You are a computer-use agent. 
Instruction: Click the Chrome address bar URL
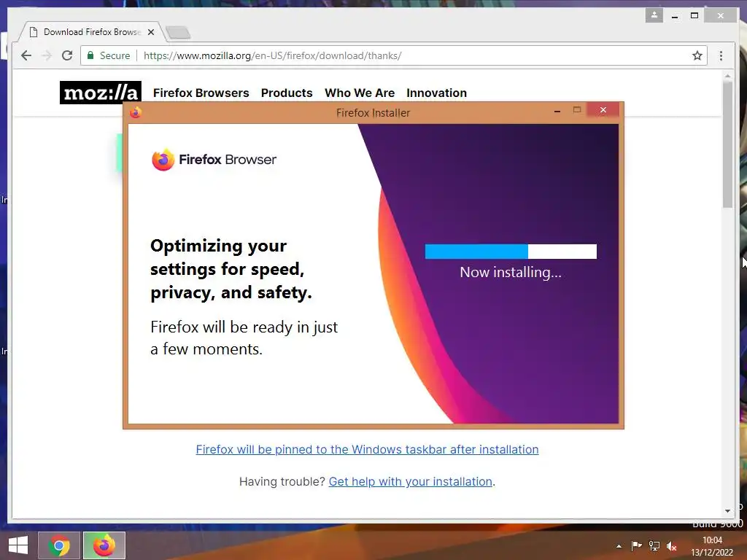(x=272, y=55)
